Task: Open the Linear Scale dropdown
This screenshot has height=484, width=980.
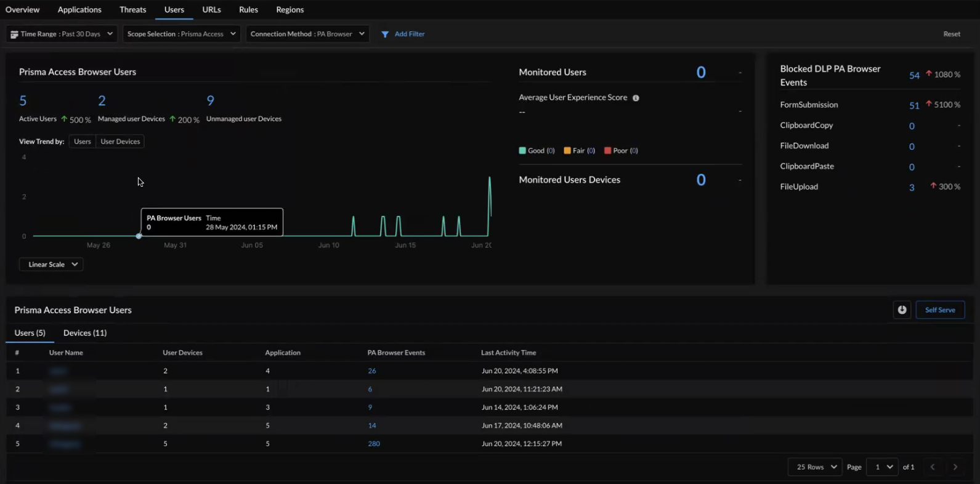Action: 52,265
